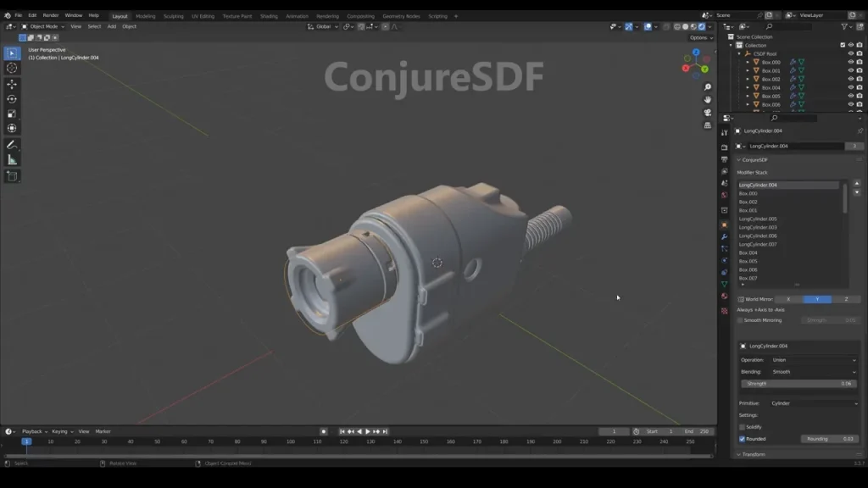Viewport: 868px width, 488px height.
Task: Toggle the camera view icon
Action: 708,113
